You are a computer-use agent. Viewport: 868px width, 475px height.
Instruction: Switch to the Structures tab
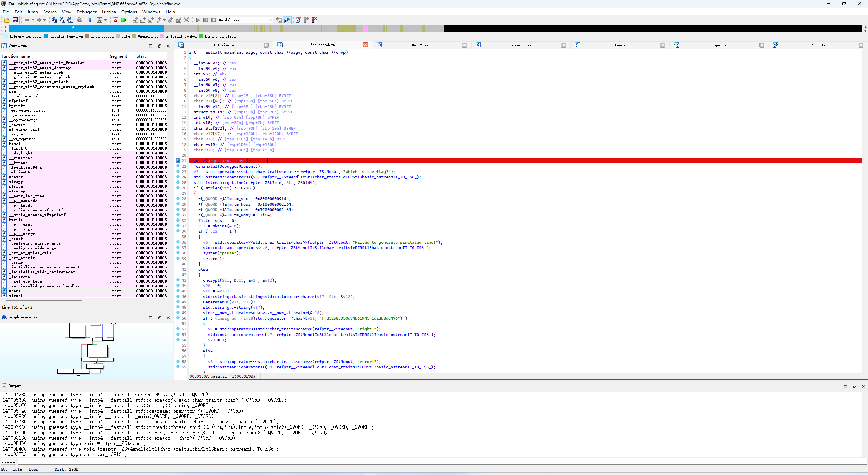click(x=520, y=45)
